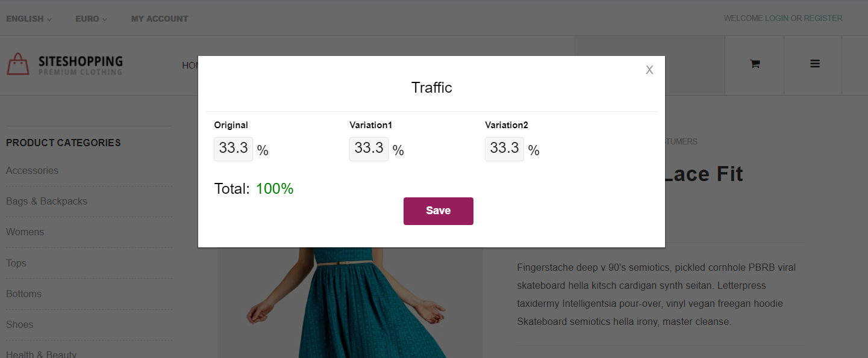Open the hamburger menu icon

(x=815, y=64)
